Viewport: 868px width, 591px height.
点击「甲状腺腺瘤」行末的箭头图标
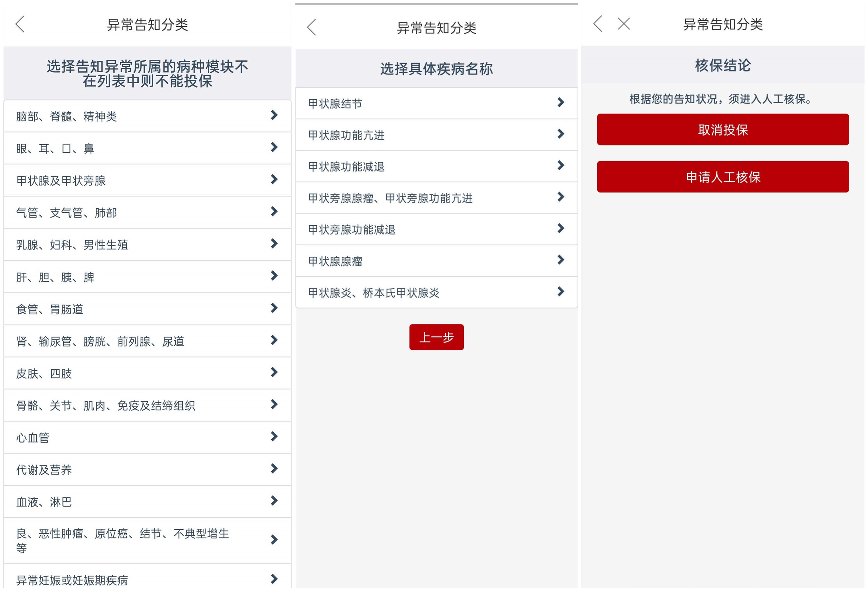pos(560,260)
